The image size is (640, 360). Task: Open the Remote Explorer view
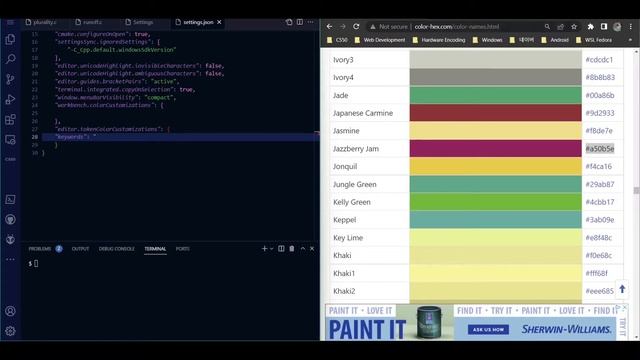pyautogui.click(x=10, y=140)
